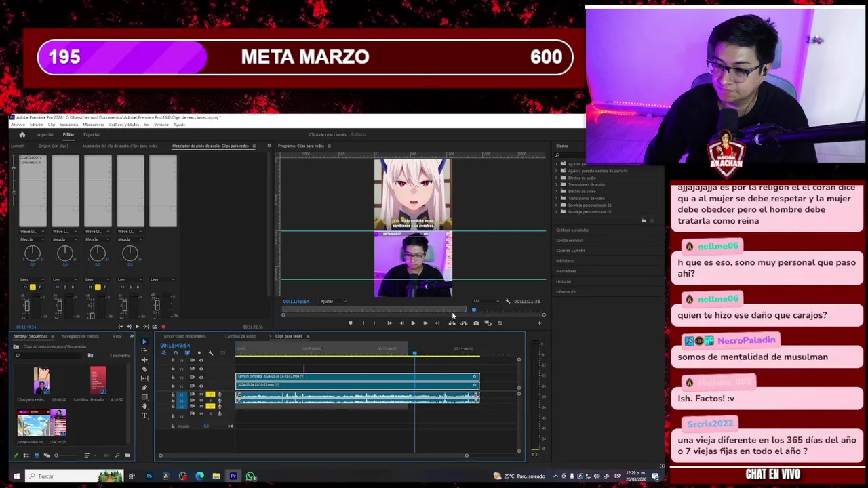Play the sequence in Program monitor

pos(413,323)
